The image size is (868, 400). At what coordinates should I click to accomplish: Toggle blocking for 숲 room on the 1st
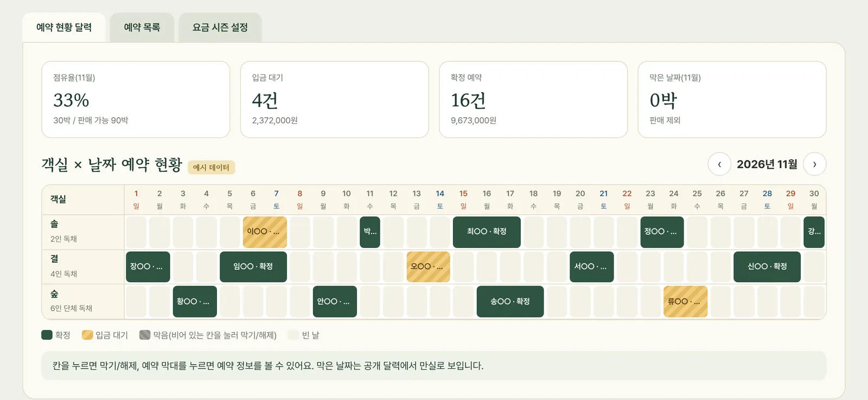136,302
